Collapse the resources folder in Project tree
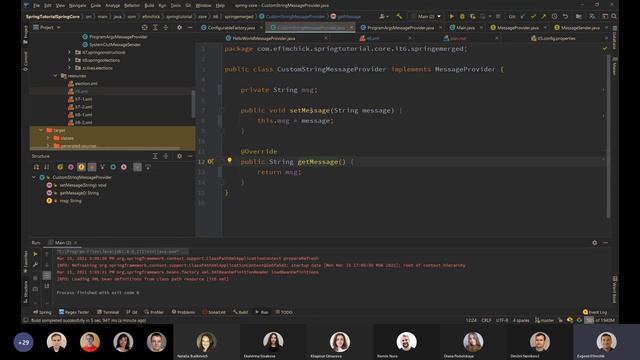Viewport: 640px width, 360px height. pyautogui.click(x=56, y=76)
